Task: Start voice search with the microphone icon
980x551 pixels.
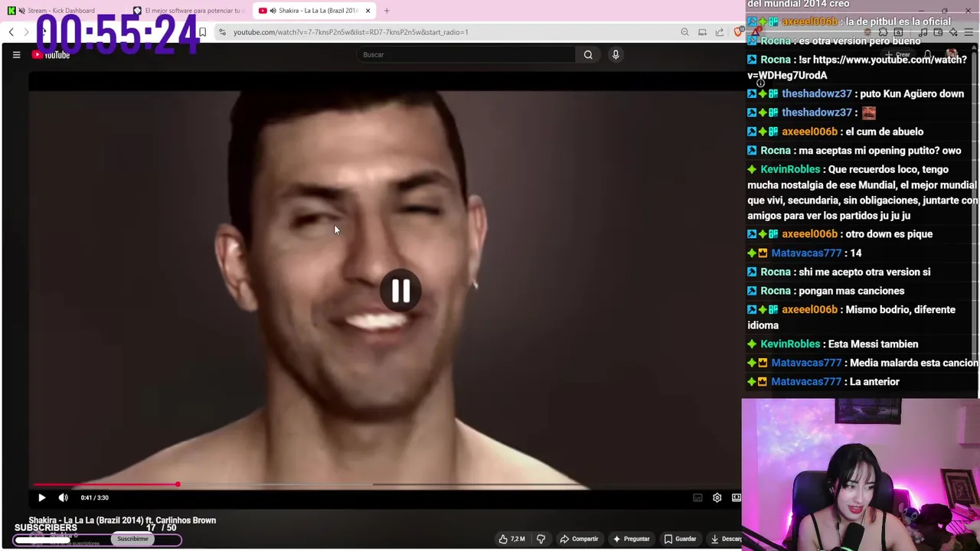Action: point(616,54)
